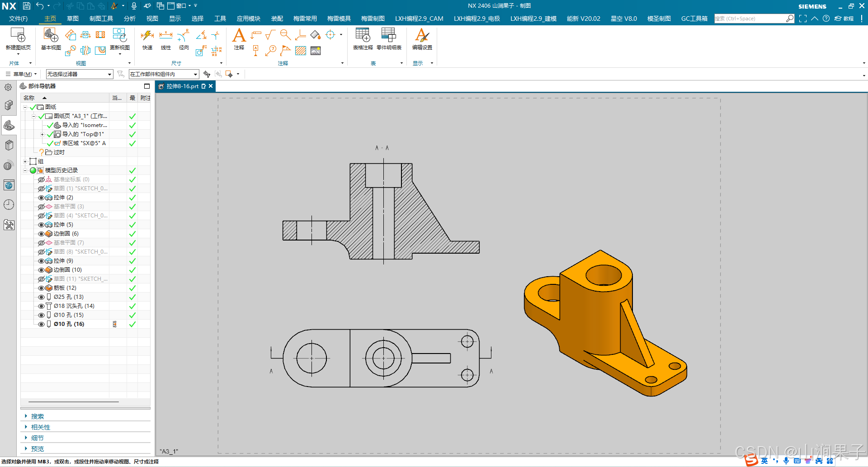Screen dimensions: 868x467
Task: Collapse the 模型历史记录 tree node
Action: [x=25, y=170]
